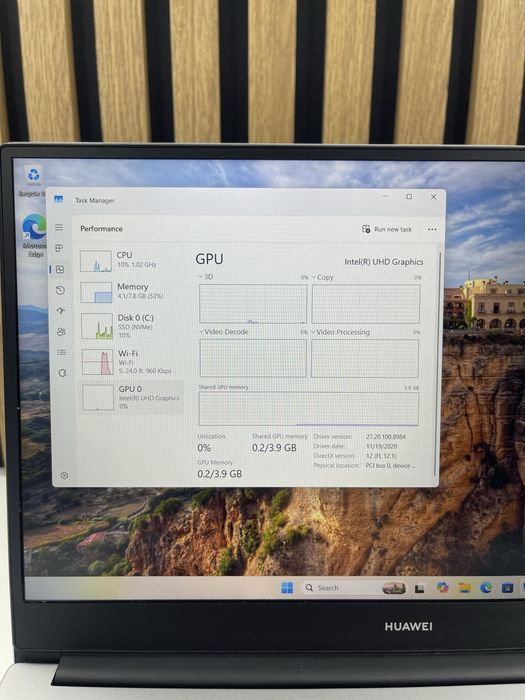The width and height of the screenshot is (525, 700).
Task: Click the 'Intel(R) UHD Graphics' heading
Action: pos(384,262)
